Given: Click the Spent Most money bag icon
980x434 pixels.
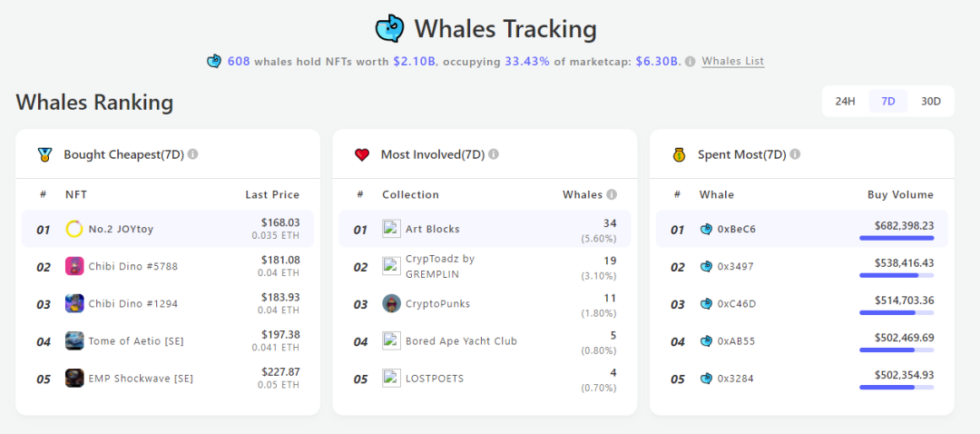Looking at the screenshot, I should pos(680,154).
